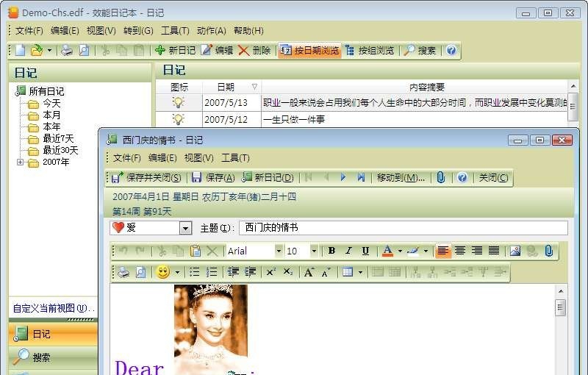
Task: Select 所有日记 tree root
Action: click(x=46, y=91)
